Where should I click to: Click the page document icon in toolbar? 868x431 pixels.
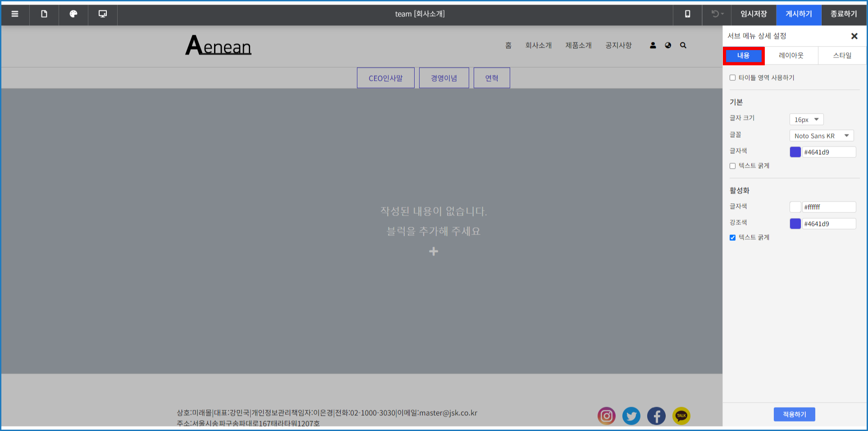pyautogui.click(x=44, y=14)
